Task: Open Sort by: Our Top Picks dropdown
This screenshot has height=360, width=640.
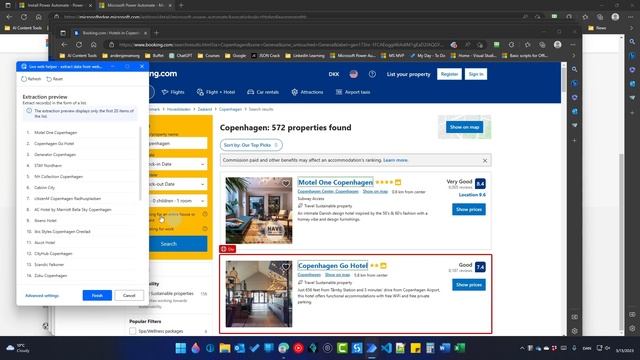Action: (251, 145)
